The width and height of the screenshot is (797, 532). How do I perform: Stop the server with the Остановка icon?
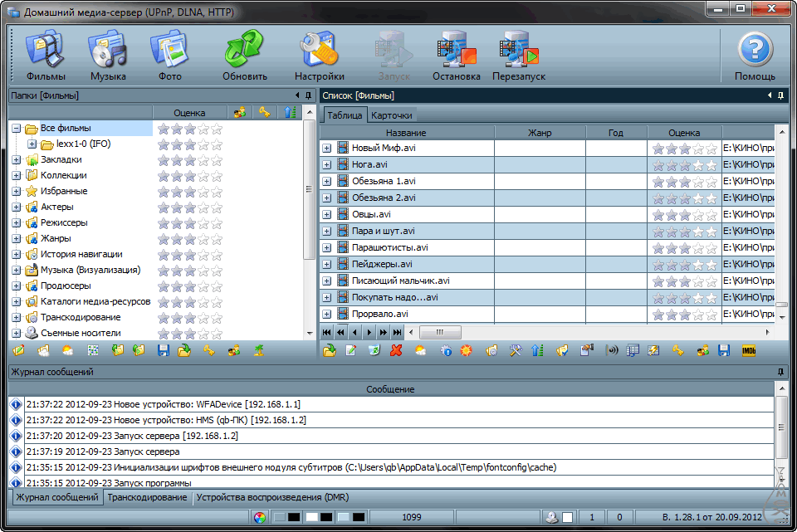(x=456, y=56)
